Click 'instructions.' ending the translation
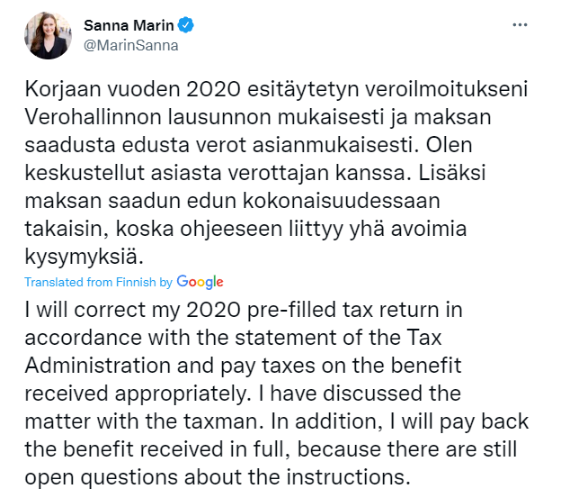 pyautogui.click(x=348, y=478)
